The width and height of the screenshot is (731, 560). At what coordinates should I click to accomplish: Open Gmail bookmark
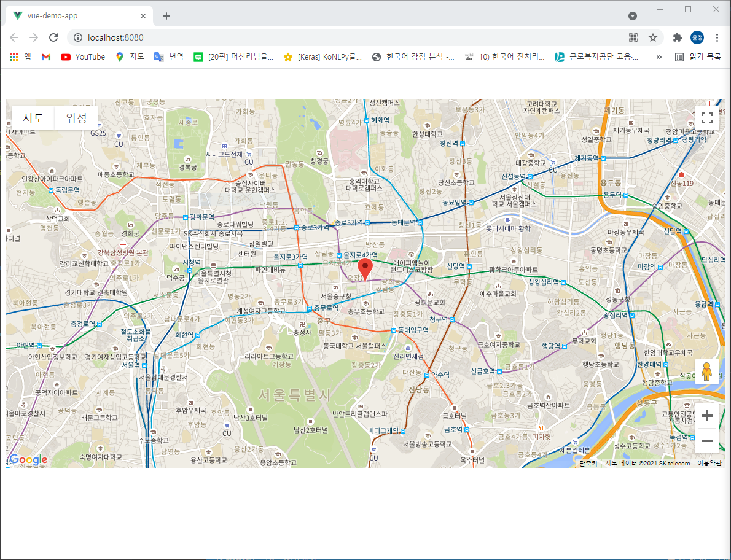45,57
